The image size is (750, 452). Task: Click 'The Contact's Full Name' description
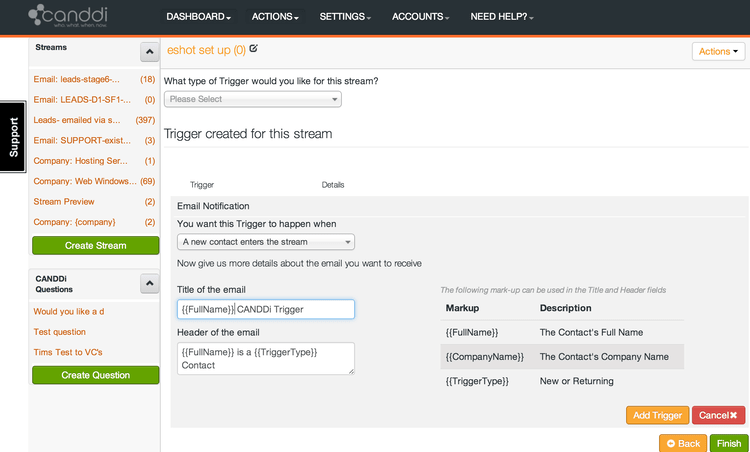tap(591, 332)
